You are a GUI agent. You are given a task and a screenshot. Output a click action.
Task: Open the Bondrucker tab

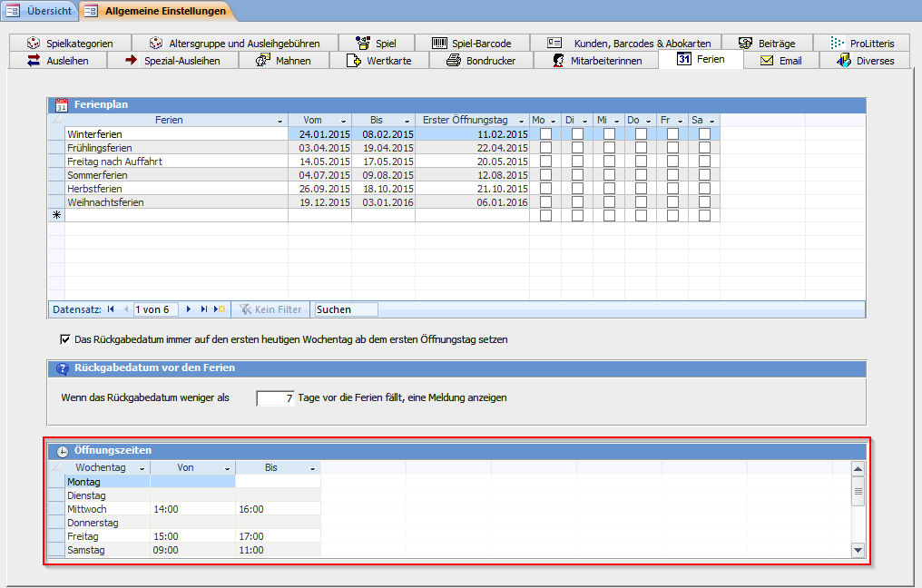[481, 61]
